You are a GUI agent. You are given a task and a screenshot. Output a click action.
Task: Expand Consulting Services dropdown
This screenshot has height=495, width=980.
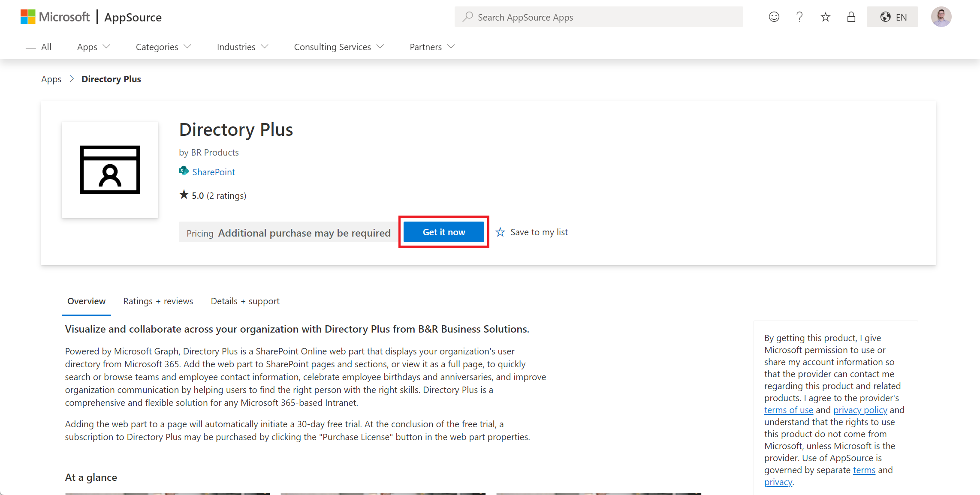[339, 47]
